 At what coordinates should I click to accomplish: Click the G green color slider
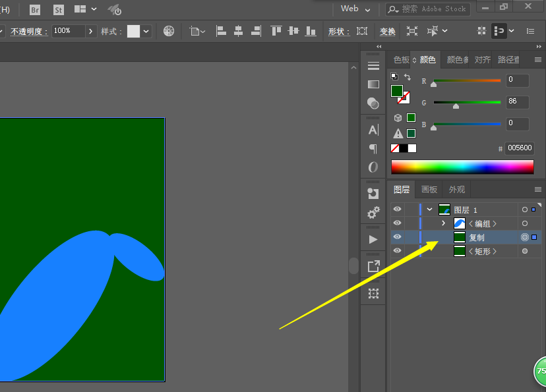point(466,103)
